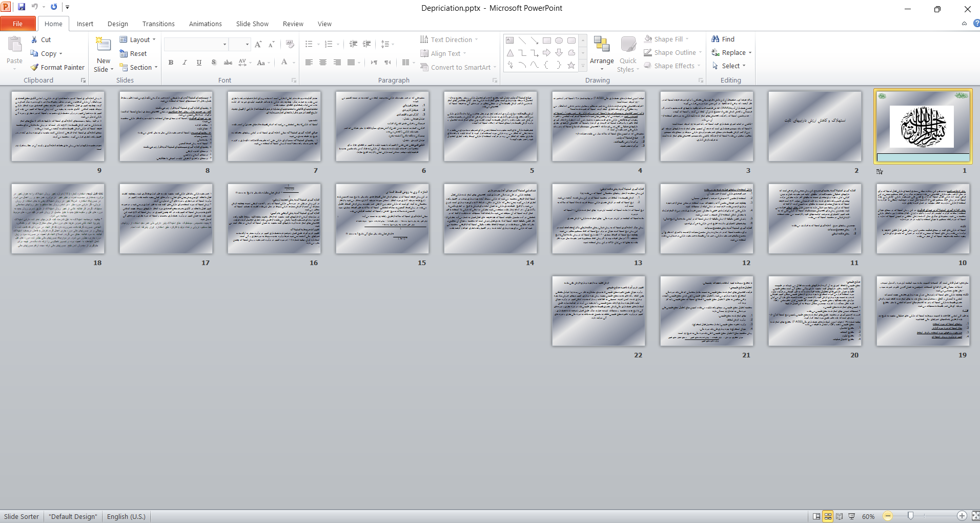This screenshot has width=980, height=523.
Task: Select the five-point star shape
Action: tap(571, 65)
